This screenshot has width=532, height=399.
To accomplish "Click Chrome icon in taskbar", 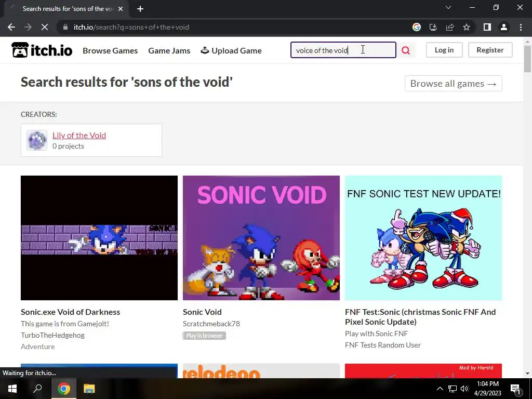I will (64, 389).
